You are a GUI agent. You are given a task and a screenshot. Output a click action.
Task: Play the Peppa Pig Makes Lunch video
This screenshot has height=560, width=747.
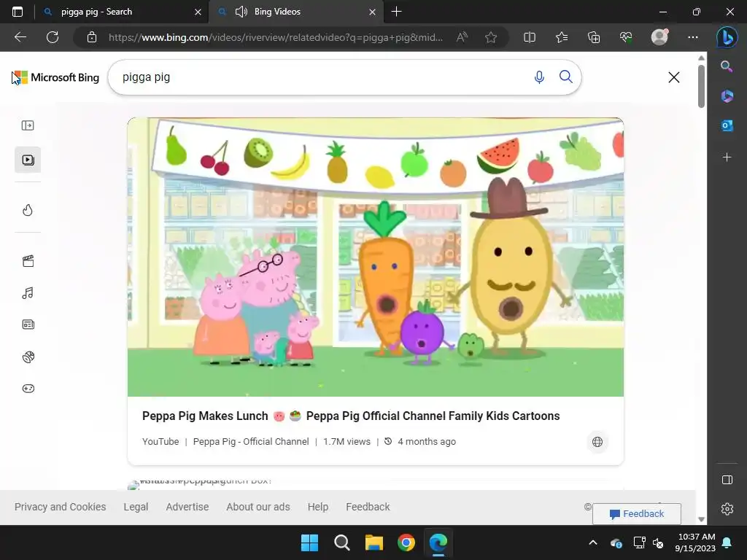[x=376, y=257]
